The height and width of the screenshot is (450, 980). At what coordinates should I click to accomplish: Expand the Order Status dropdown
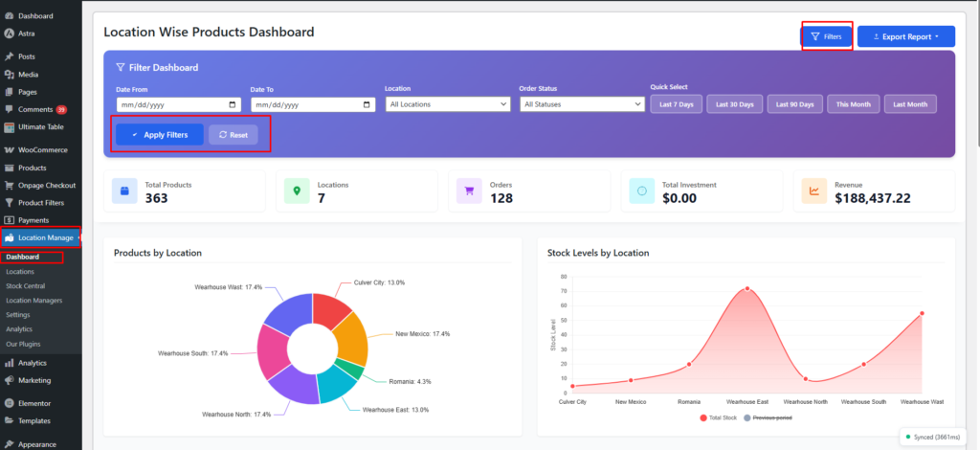(581, 104)
